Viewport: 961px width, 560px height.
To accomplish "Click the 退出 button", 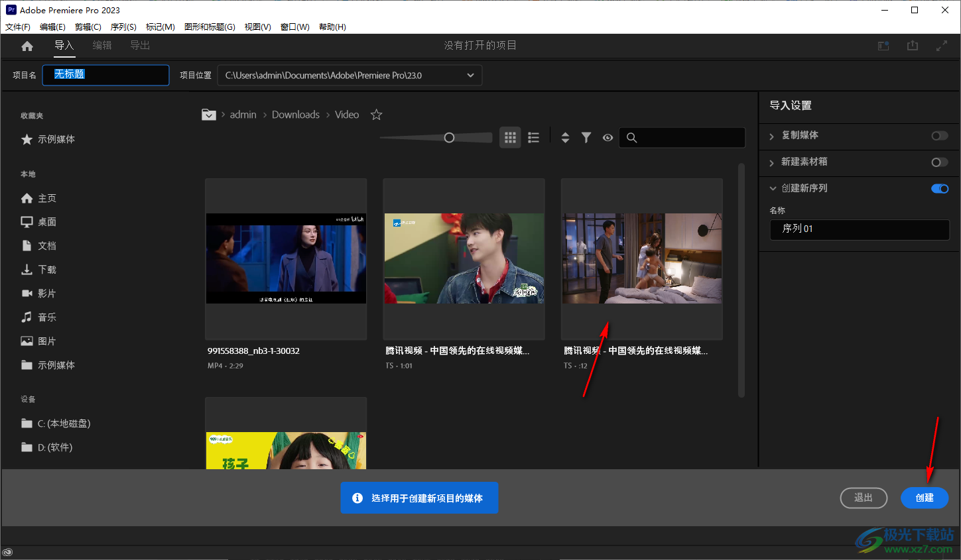I will click(864, 498).
